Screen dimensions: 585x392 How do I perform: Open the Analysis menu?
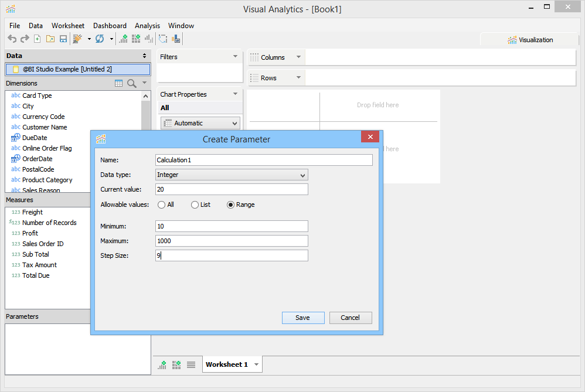click(x=147, y=26)
